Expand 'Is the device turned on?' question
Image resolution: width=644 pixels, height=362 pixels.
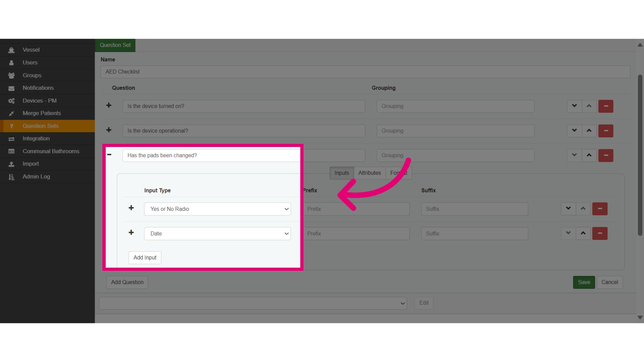pyautogui.click(x=109, y=105)
